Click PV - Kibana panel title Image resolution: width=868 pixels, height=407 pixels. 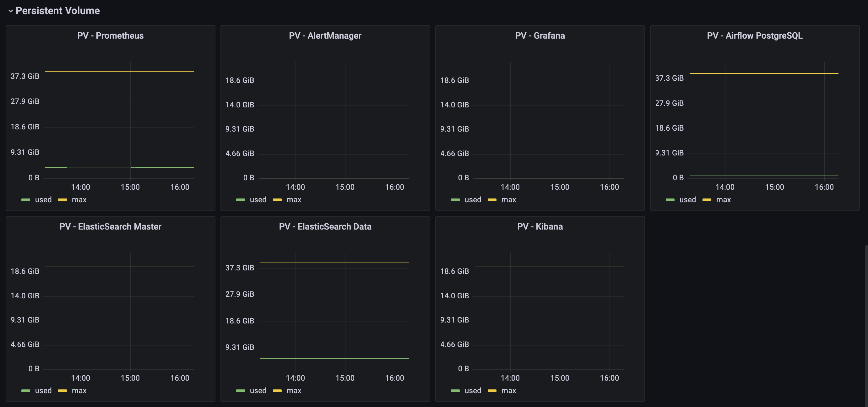pos(540,226)
